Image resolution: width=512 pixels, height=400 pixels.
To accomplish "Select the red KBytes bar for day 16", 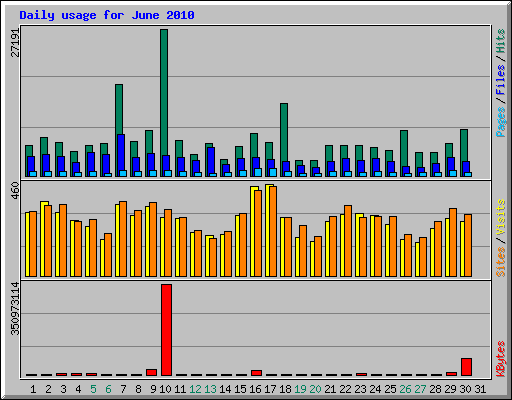I will (256, 373).
